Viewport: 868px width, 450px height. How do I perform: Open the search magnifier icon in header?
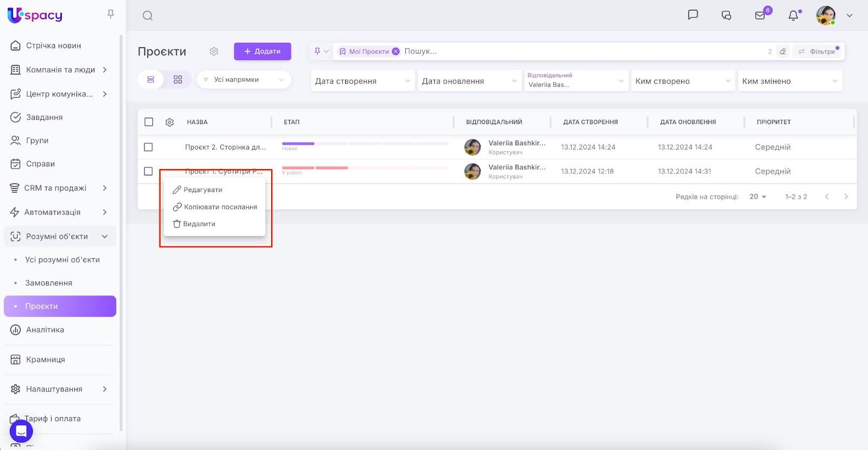(148, 16)
